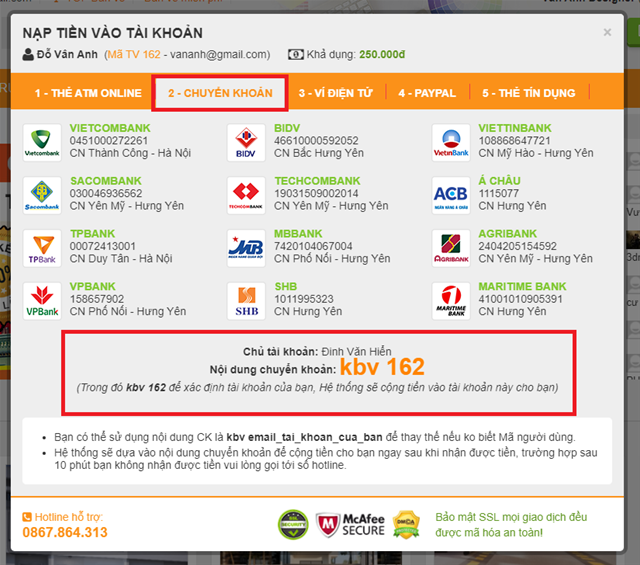Click the McAfee Secure badge
Screen dimensions: 640x565
tap(350, 525)
